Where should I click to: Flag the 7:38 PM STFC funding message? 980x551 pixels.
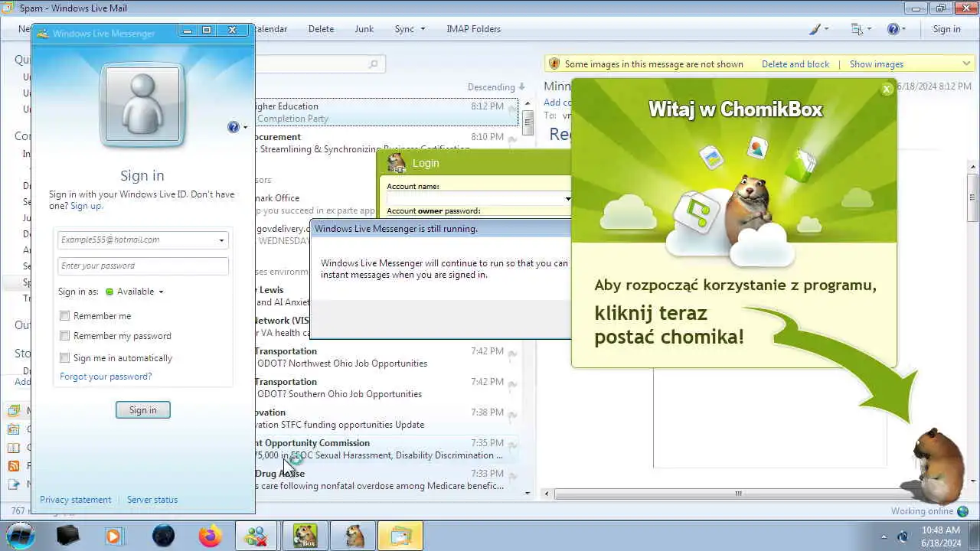(512, 415)
